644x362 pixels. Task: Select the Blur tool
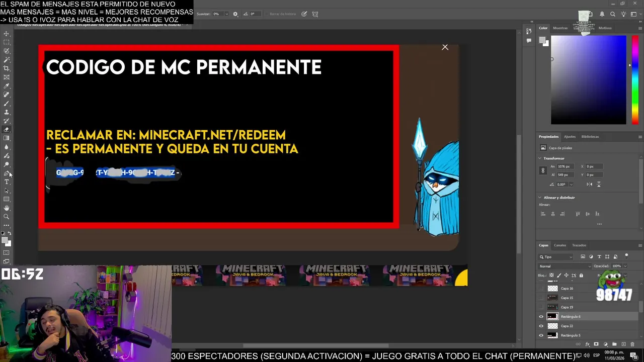7,147
